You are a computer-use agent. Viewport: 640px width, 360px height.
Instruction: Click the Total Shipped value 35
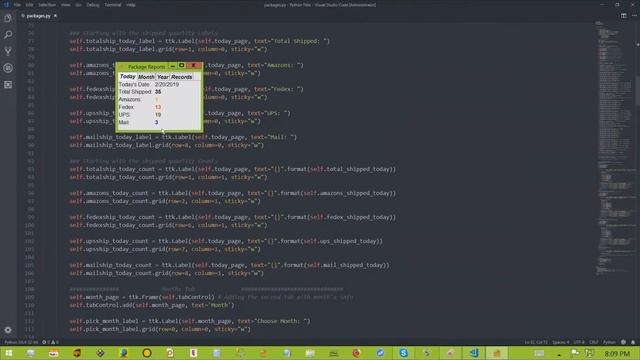pos(158,92)
